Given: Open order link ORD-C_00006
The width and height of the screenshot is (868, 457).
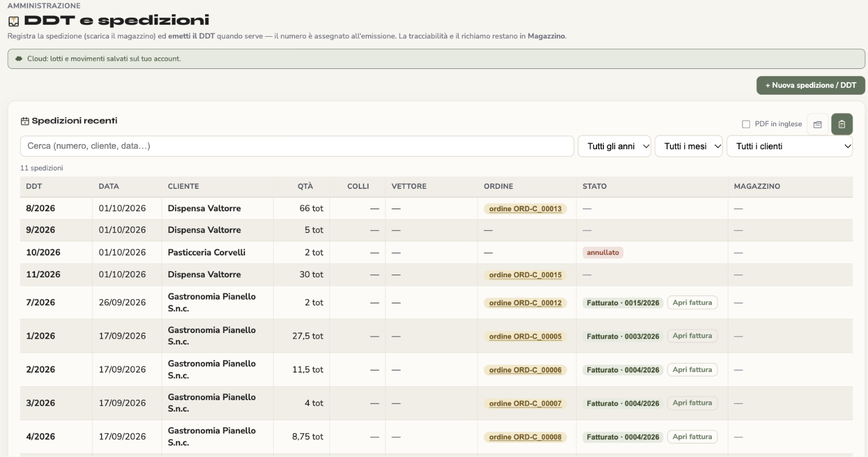Looking at the screenshot, I should pyautogui.click(x=525, y=370).
